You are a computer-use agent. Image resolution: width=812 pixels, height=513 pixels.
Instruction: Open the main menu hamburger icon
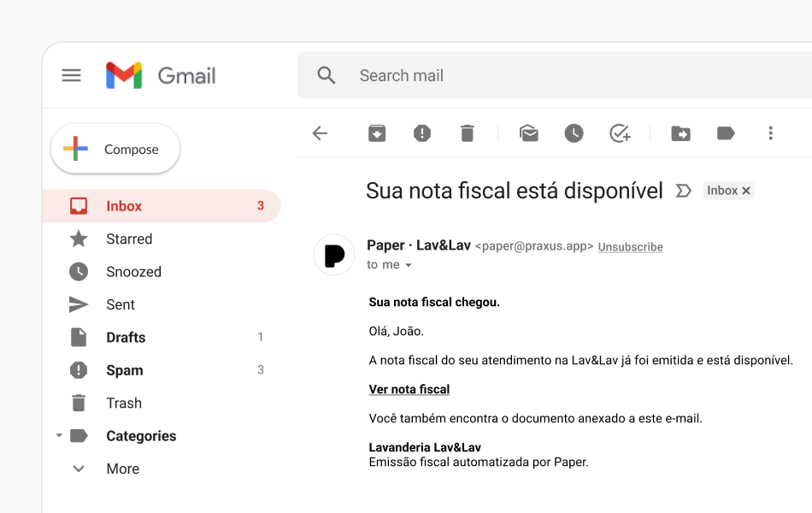(x=72, y=75)
